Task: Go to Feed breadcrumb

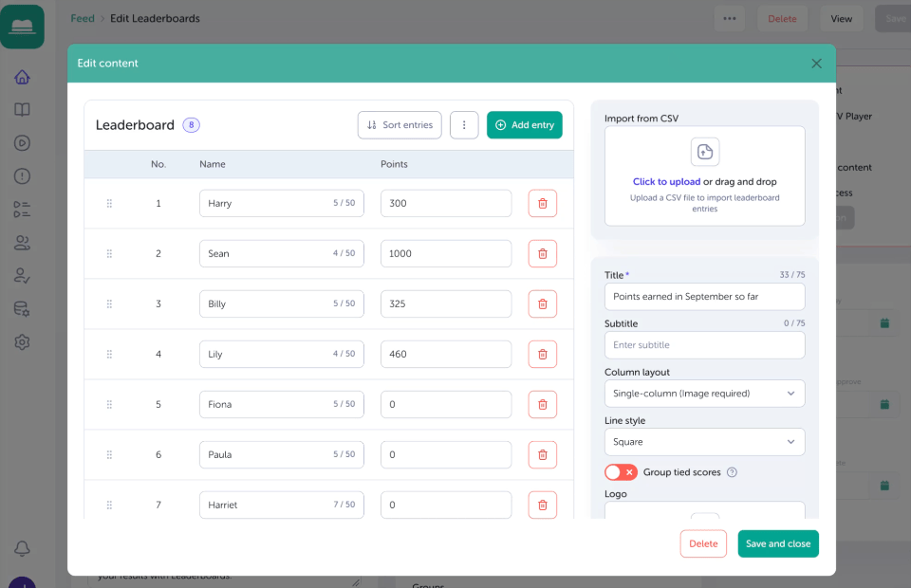Action: click(83, 19)
